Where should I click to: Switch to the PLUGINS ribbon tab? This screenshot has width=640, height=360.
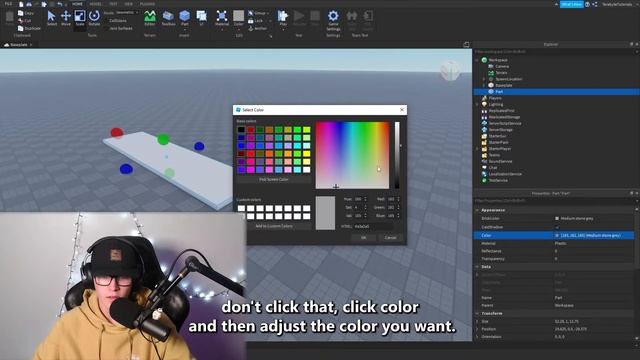pos(147,4)
